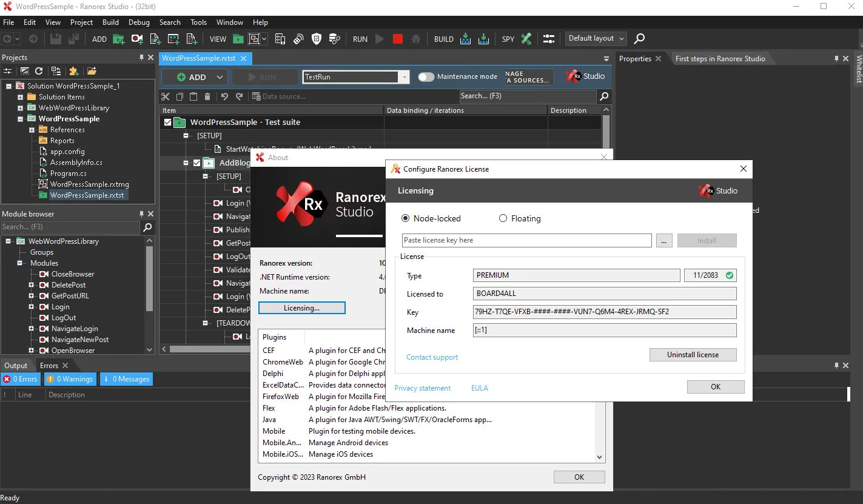Viewport: 863px width, 504px height.
Task: Open the whitelist shield icon
Action: [x=316, y=39]
